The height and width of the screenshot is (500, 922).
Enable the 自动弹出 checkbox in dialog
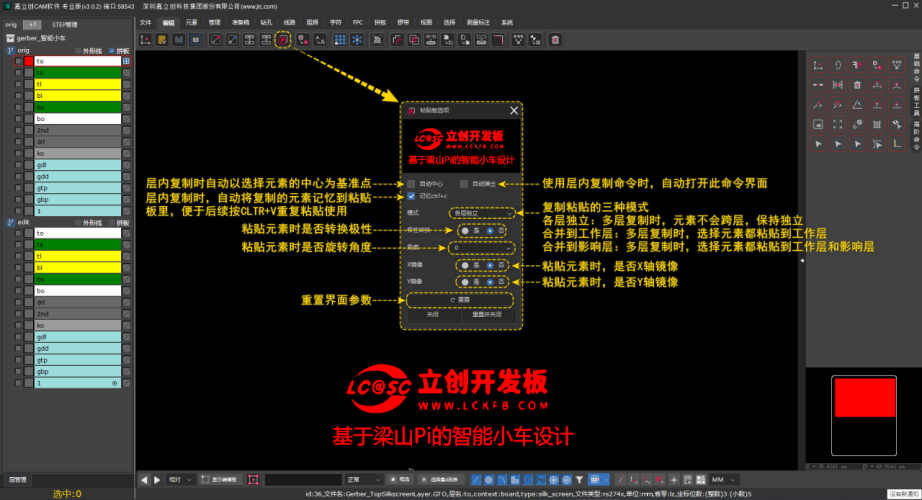click(464, 184)
